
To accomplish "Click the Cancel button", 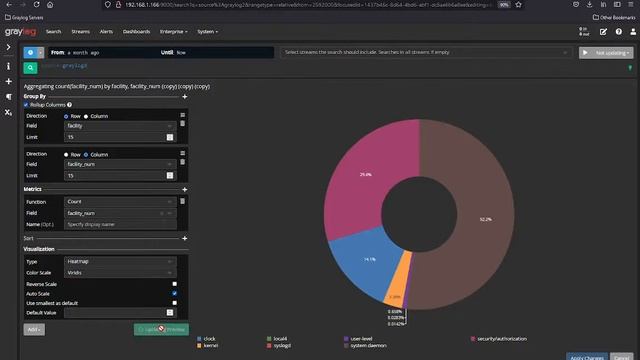I will coord(622,357).
